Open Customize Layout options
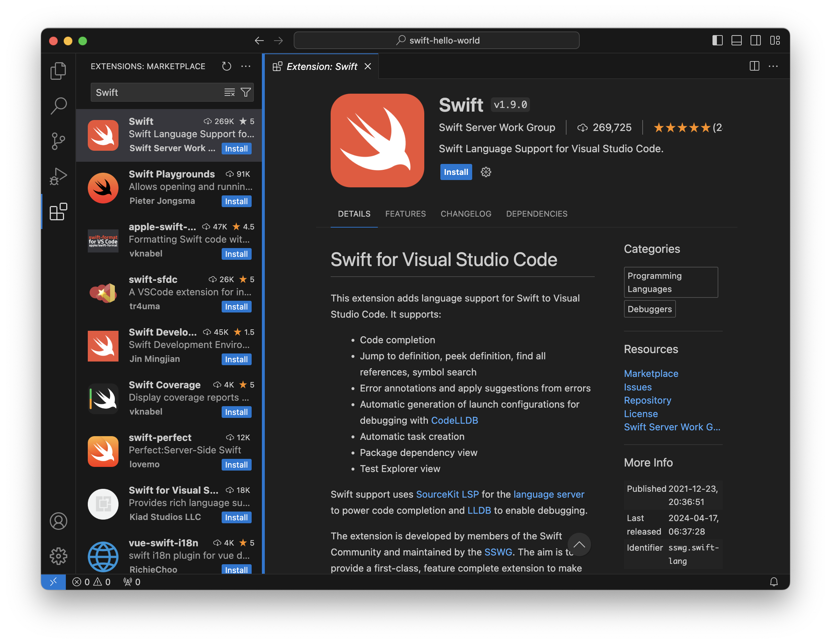 point(775,40)
